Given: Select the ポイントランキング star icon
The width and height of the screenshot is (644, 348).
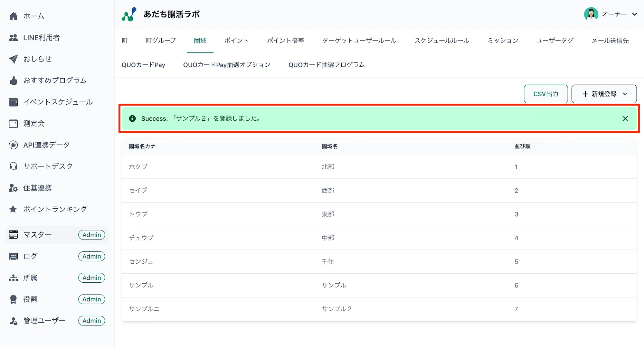Looking at the screenshot, I should point(13,209).
